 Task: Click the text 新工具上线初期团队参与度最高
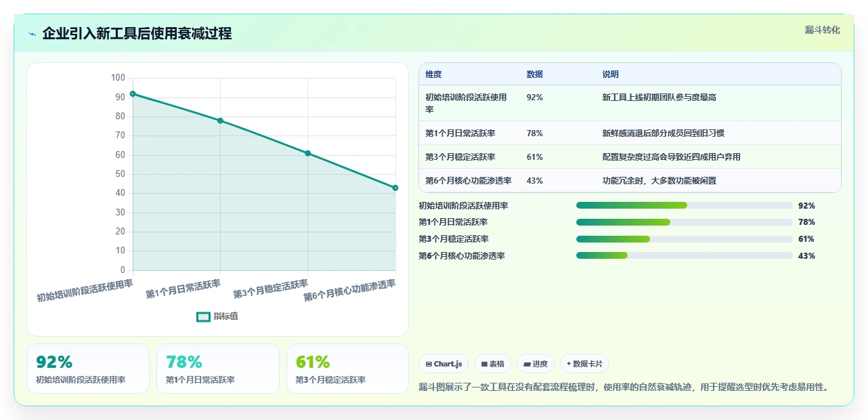659,98
